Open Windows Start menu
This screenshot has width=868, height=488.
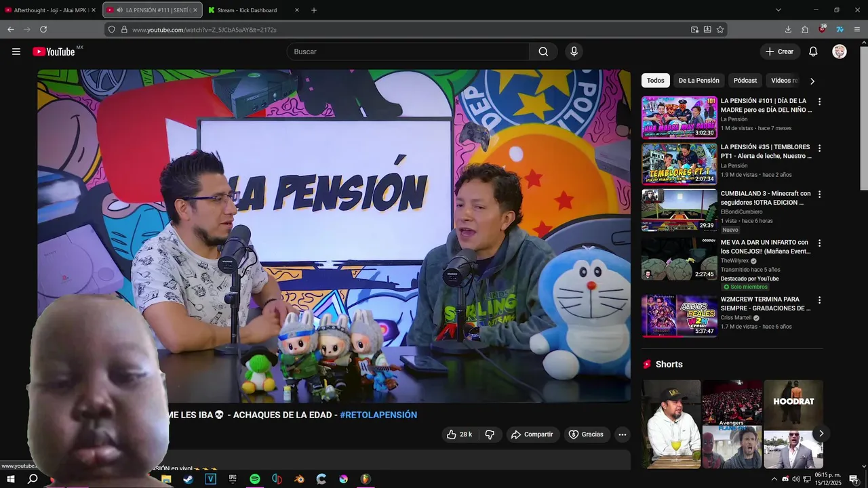(x=11, y=479)
